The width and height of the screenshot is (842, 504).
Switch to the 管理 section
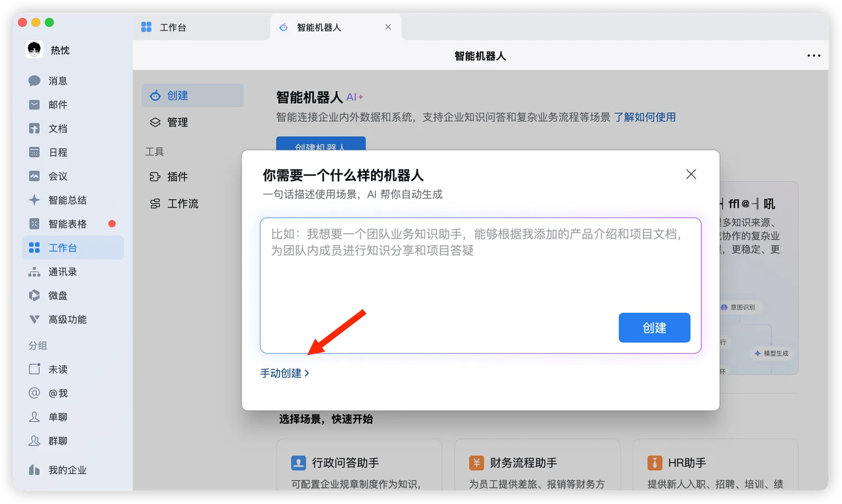pos(178,122)
